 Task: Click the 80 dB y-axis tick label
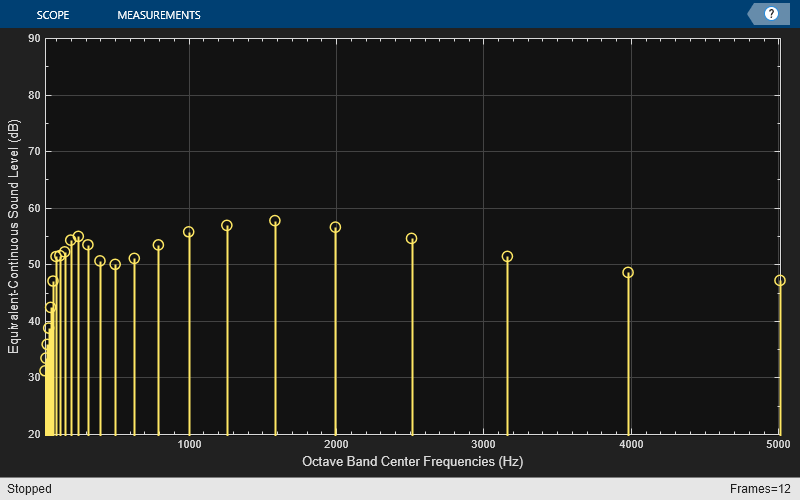point(34,95)
